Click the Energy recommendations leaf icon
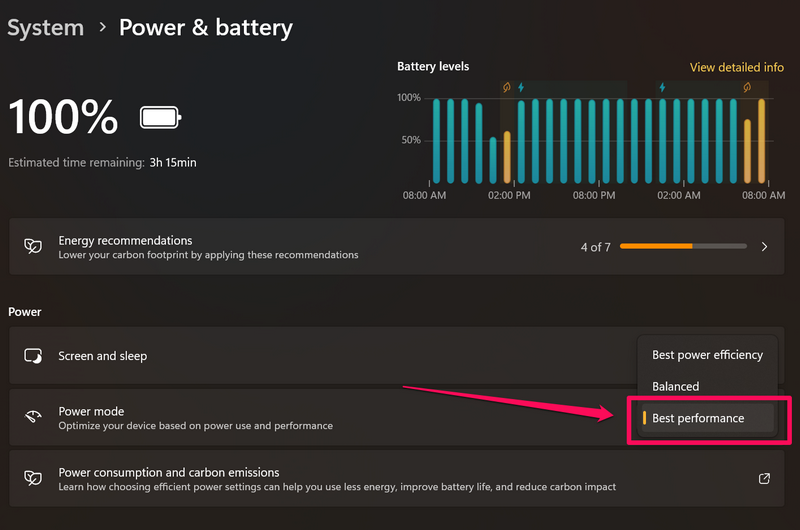Image resolution: width=800 pixels, height=530 pixels. 33,246
